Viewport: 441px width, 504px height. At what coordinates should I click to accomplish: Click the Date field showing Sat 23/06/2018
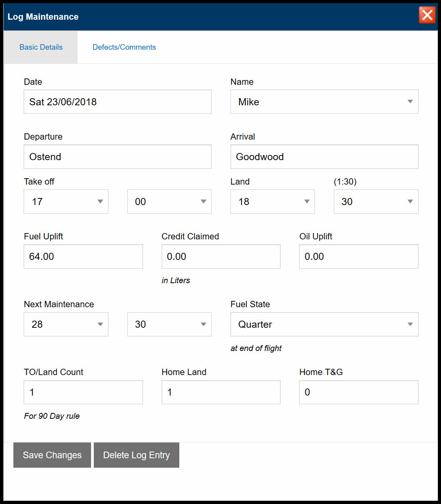pos(117,102)
